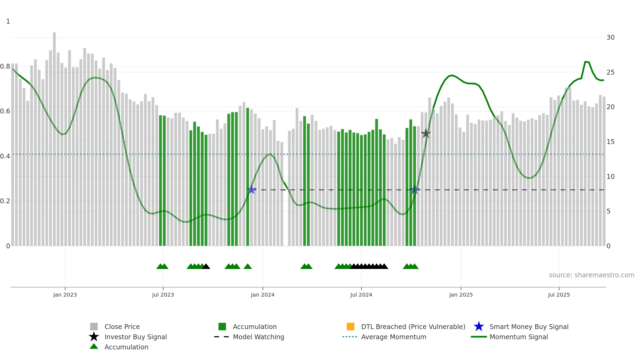Click the Jul 2025 axis label
This screenshot has width=644, height=362.
[x=559, y=295]
